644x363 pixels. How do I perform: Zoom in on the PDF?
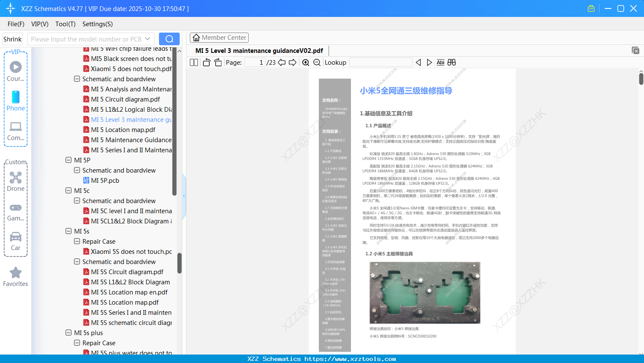click(306, 63)
